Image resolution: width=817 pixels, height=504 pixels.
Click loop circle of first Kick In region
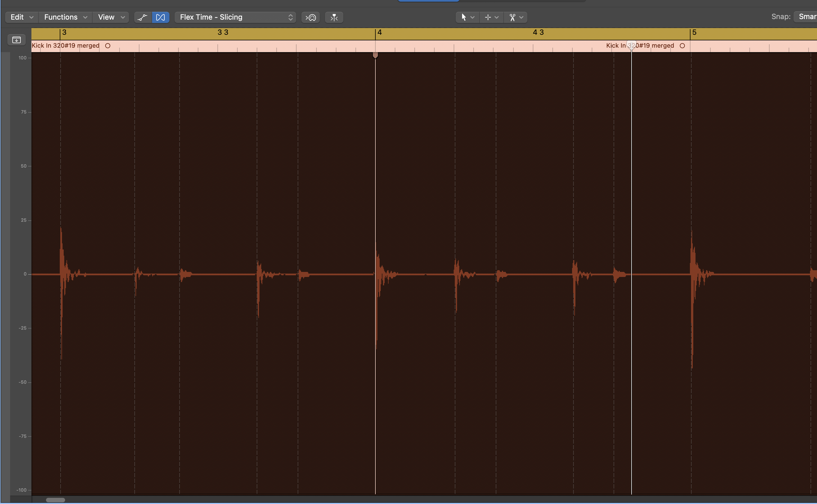108,46
